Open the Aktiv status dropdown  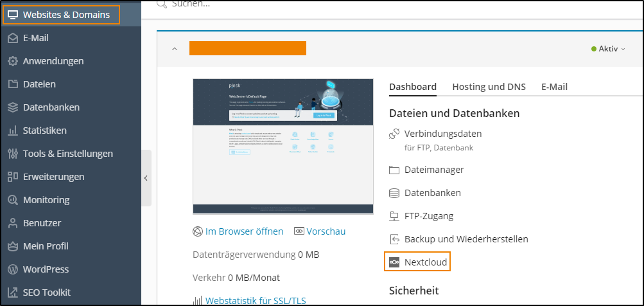click(608, 48)
